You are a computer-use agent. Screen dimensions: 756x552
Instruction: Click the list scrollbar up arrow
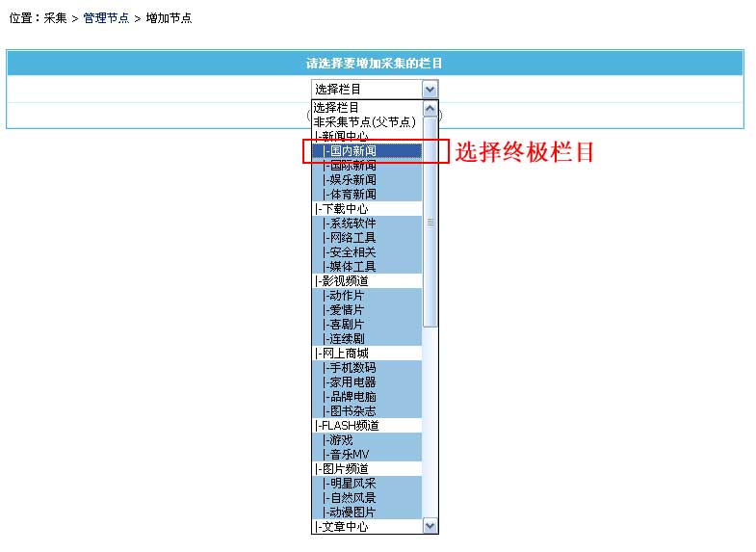coord(430,108)
